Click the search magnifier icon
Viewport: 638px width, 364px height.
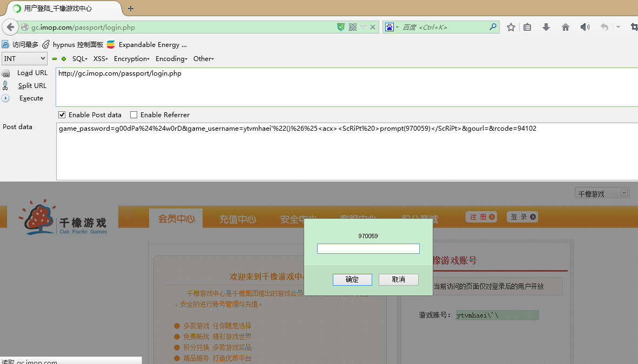(x=493, y=27)
